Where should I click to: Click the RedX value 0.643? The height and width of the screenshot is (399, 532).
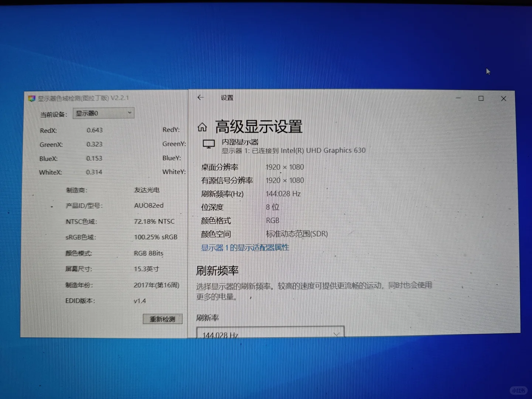click(x=95, y=130)
